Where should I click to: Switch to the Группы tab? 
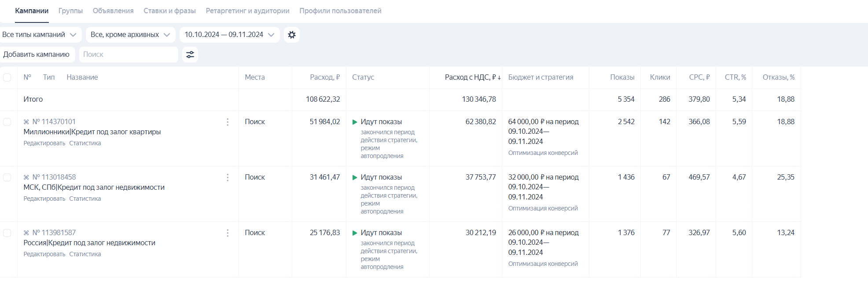tap(70, 11)
